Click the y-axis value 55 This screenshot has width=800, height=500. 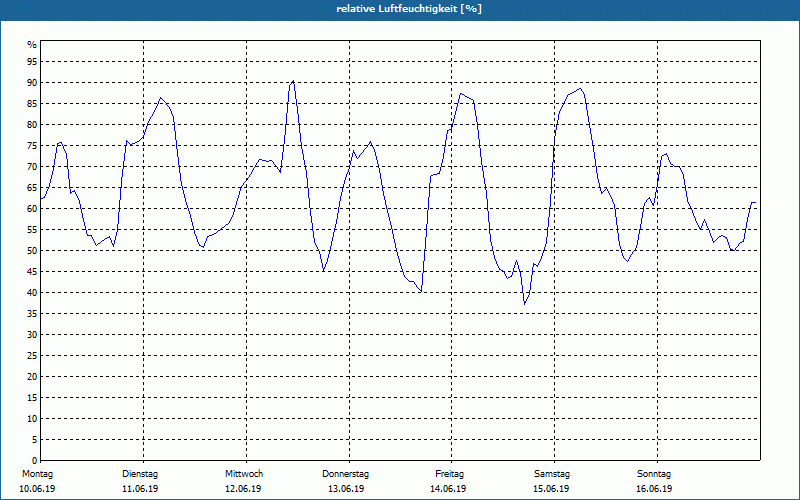point(32,230)
